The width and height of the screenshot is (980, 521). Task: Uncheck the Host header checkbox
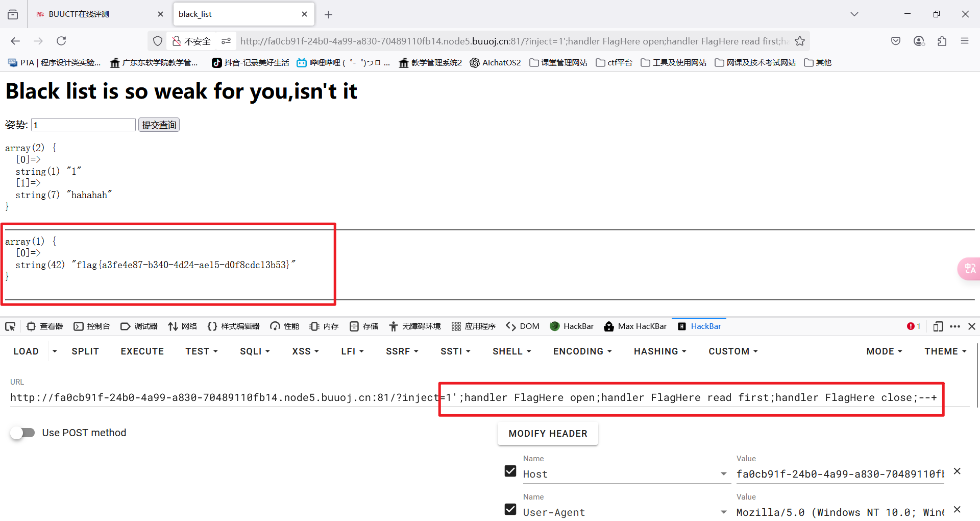510,470
